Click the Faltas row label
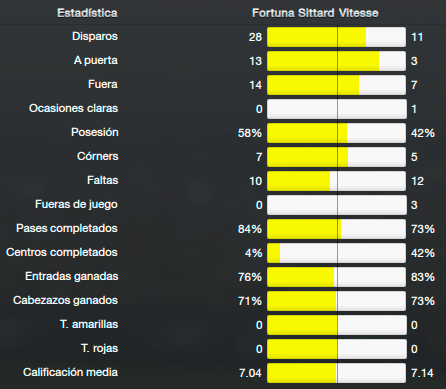 click(x=103, y=180)
